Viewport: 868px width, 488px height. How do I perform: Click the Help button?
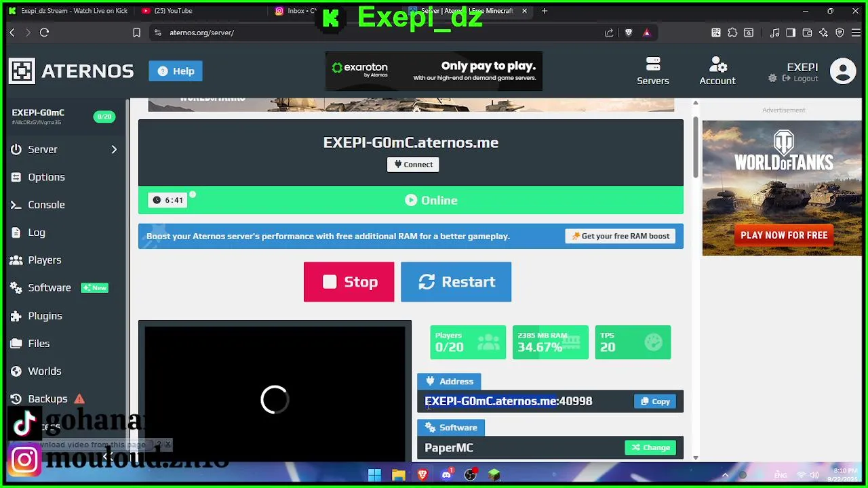point(176,71)
